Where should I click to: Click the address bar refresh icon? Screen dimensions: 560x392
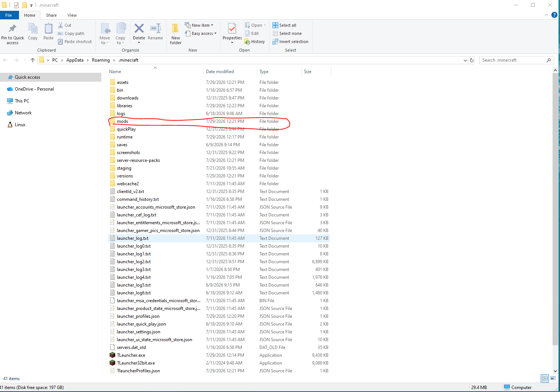pos(472,60)
